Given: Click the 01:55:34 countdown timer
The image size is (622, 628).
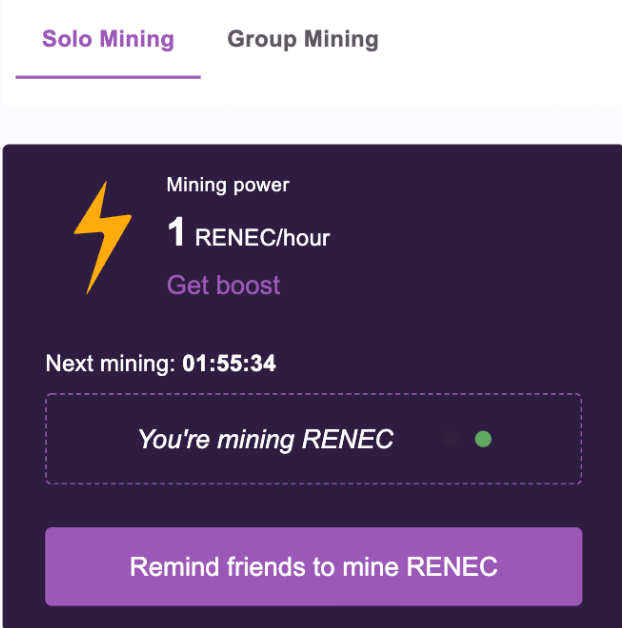Looking at the screenshot, I should (229, 363).
